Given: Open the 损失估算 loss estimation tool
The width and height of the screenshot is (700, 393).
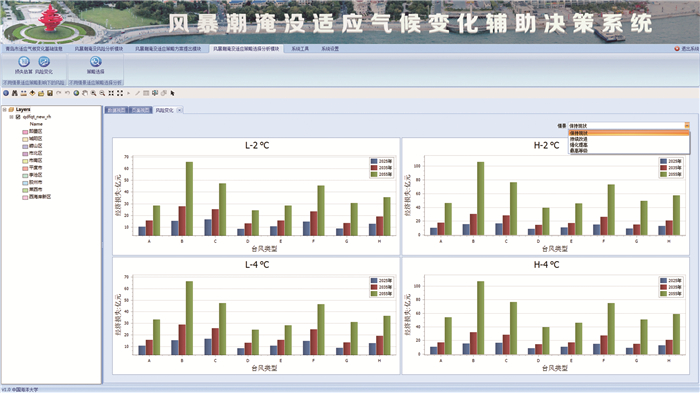Looking at the screenshot, I should coord(24,65).
